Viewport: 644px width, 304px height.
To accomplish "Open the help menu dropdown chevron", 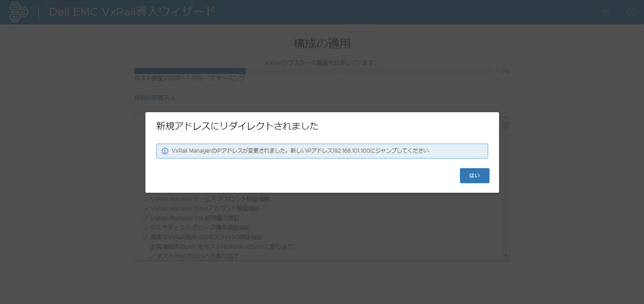I will tap(638, 12).
